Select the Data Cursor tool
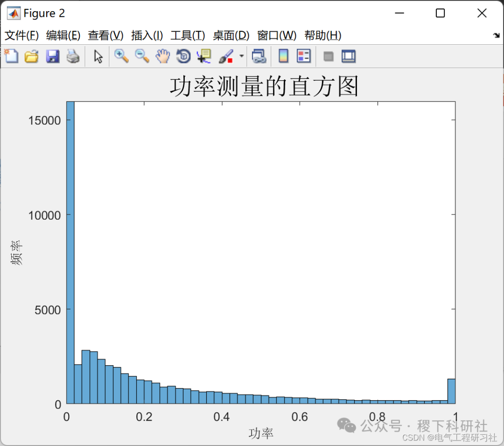This screenshot has width=504, height=446. pos(204,56)
